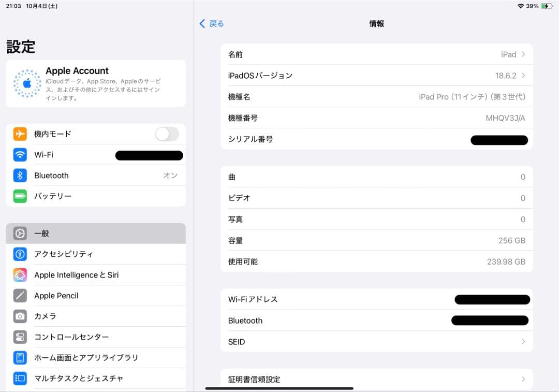Image resolution: width=559 pixels, height=392 pixels.
Task: Open カメラ settings via its camera icon
Action: pos(20,316)
